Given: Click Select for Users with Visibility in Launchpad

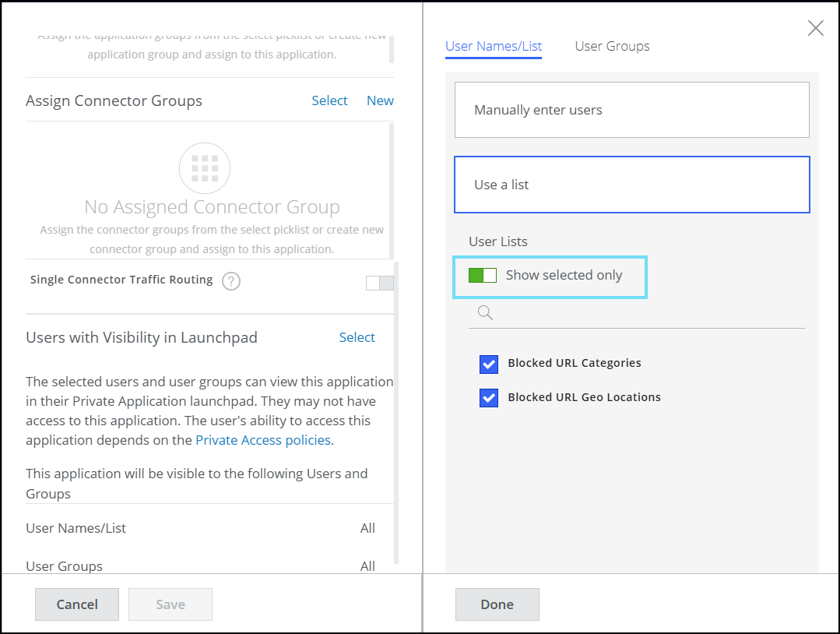Looking at the screenshot, I should (357, 337).
